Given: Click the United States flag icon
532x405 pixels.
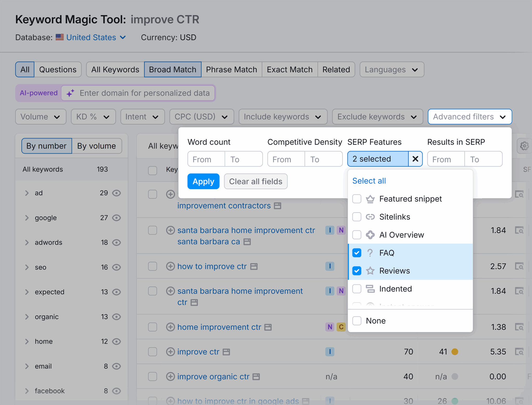Looking at the screenshot, I should (x=60, y=37).
